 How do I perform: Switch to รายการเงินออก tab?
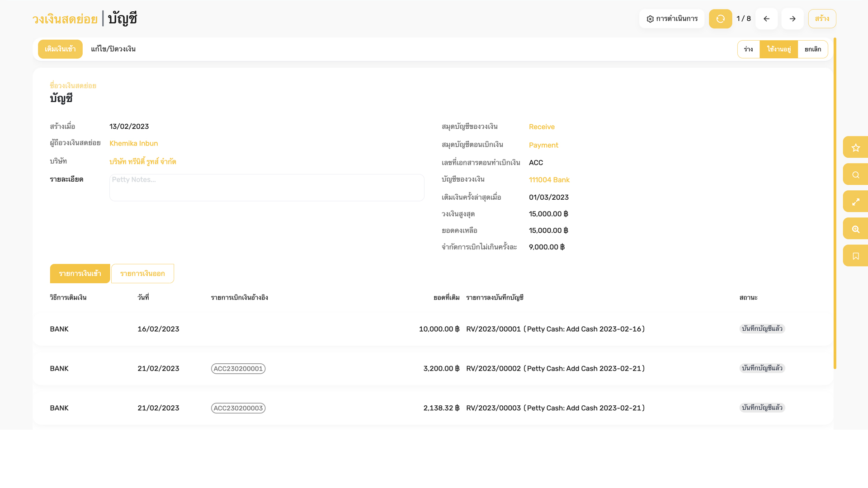(142, 273)
